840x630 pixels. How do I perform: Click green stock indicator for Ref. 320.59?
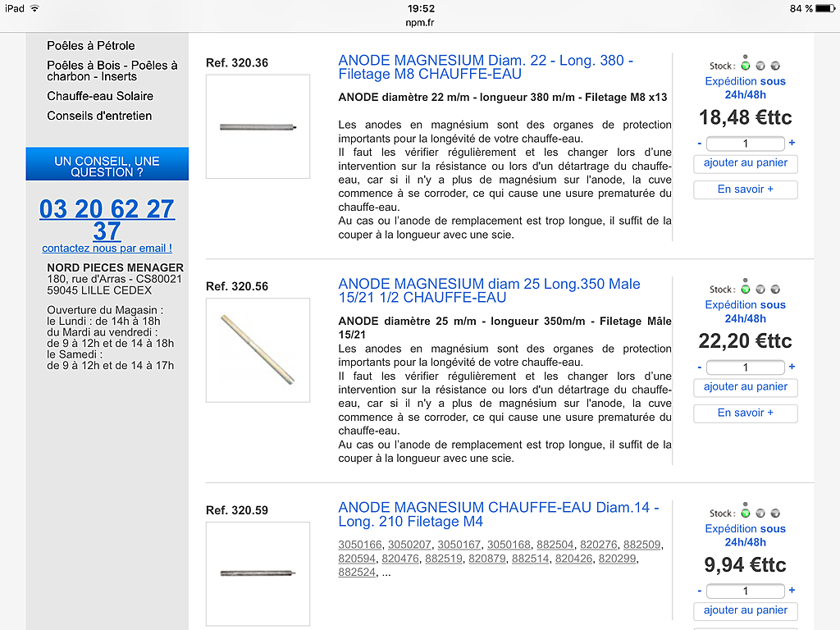pyautogui.click(x=745, y=513)
